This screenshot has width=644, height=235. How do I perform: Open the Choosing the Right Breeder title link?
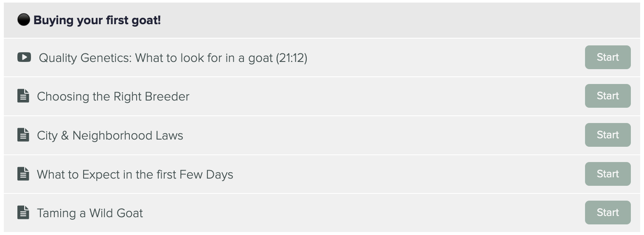(113, 96)
